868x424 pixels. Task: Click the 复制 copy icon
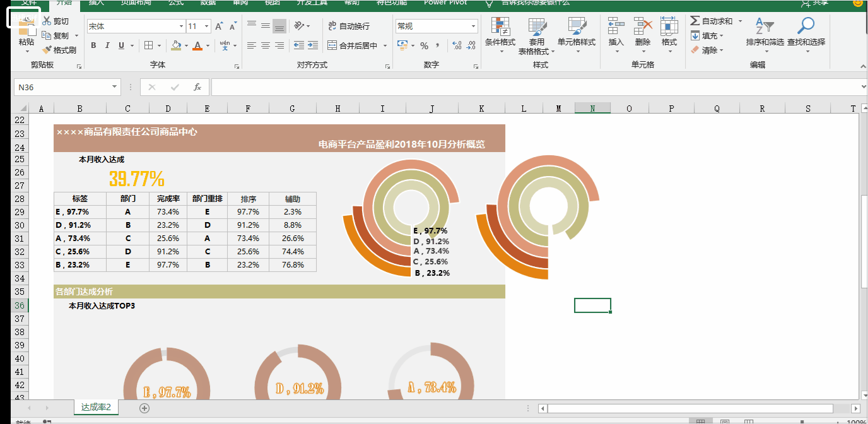tap(47, 36)
